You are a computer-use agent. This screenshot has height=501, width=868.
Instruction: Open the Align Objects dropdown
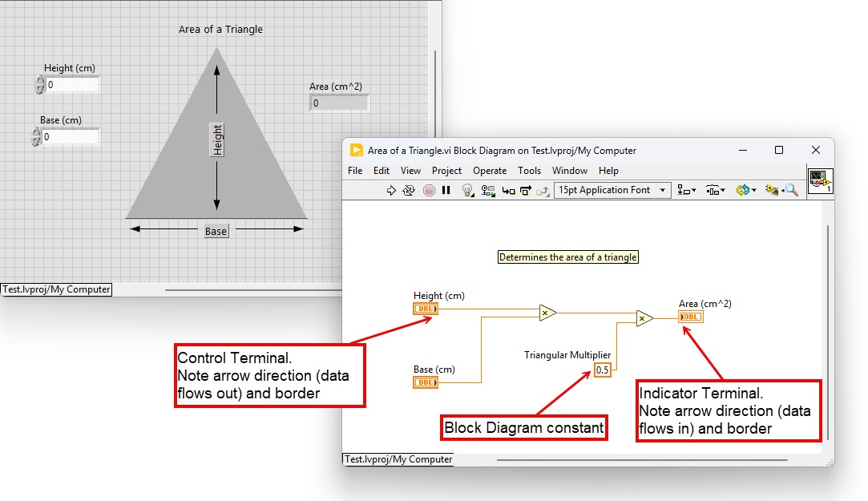686,191
